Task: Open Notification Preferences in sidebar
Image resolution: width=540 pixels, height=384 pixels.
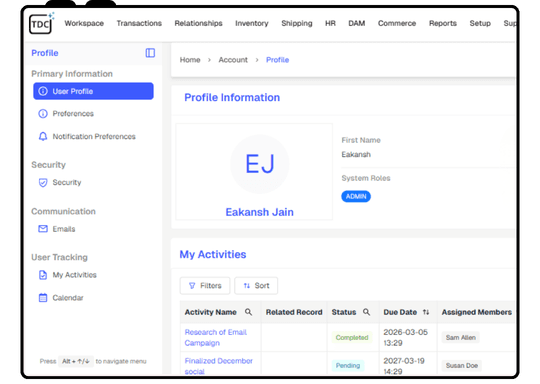Action: tap(94, 136)
